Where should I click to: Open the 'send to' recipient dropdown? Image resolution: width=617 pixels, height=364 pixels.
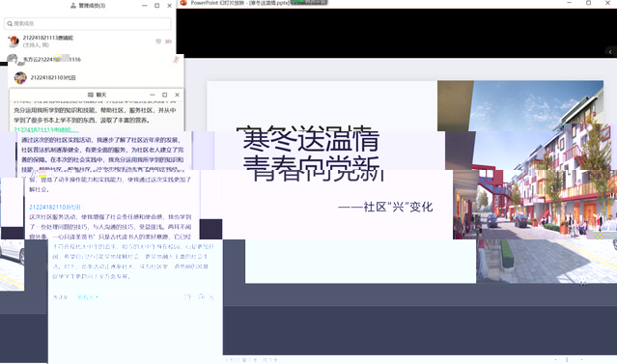point(88,297)
